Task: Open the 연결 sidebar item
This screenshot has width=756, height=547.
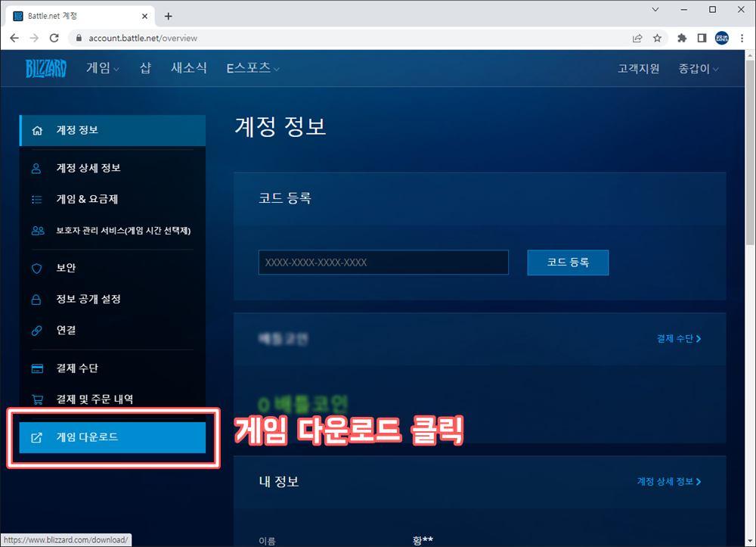Action: click(113, 331)
